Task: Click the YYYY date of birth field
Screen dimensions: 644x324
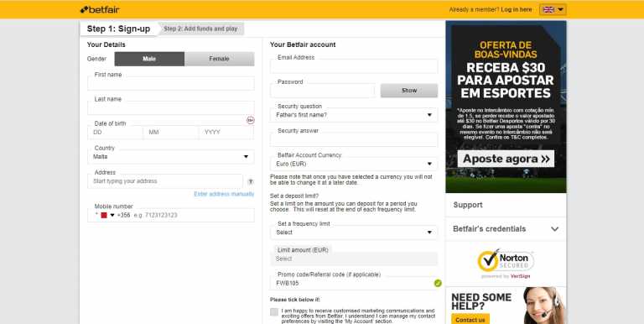Action: pos(226,133)
